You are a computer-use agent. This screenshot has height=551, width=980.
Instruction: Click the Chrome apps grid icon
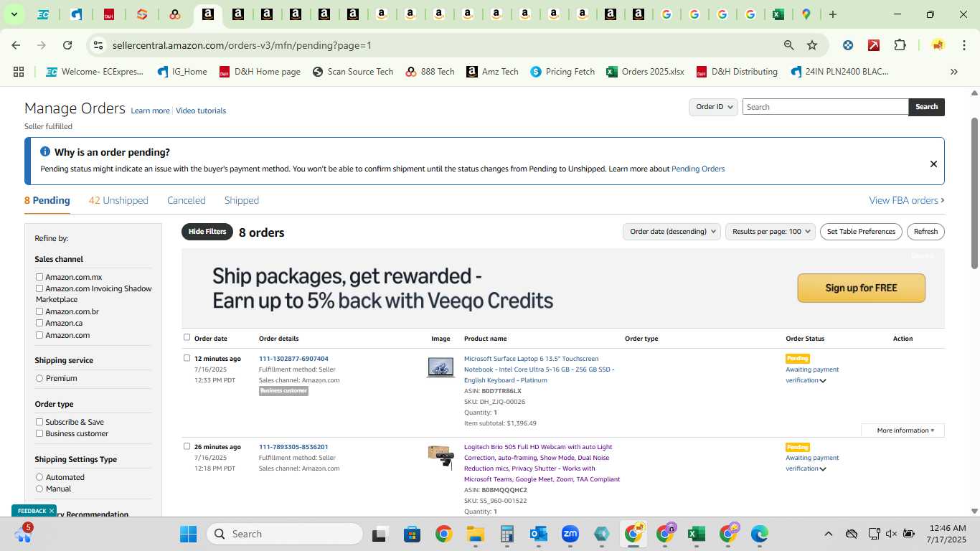point(19,72)
